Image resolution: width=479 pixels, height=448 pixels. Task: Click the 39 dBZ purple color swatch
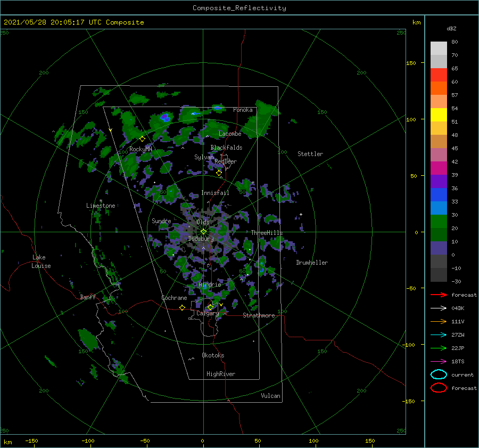point(439,181)
